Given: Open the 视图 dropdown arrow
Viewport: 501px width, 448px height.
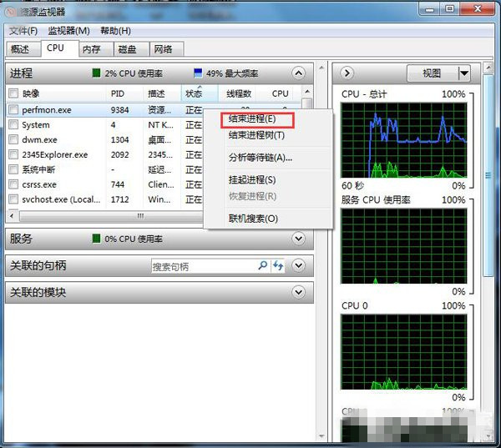Looking at the screenshot, I should pyautogui.click(x=463, y=73).
